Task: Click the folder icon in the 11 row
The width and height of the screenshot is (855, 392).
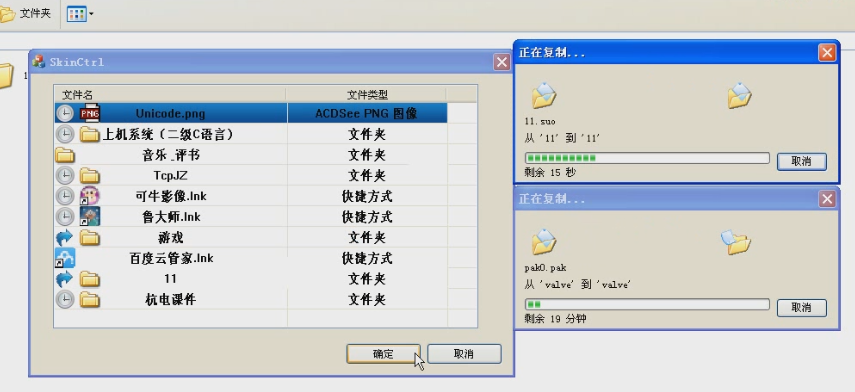Action: [x=89, y=279]
